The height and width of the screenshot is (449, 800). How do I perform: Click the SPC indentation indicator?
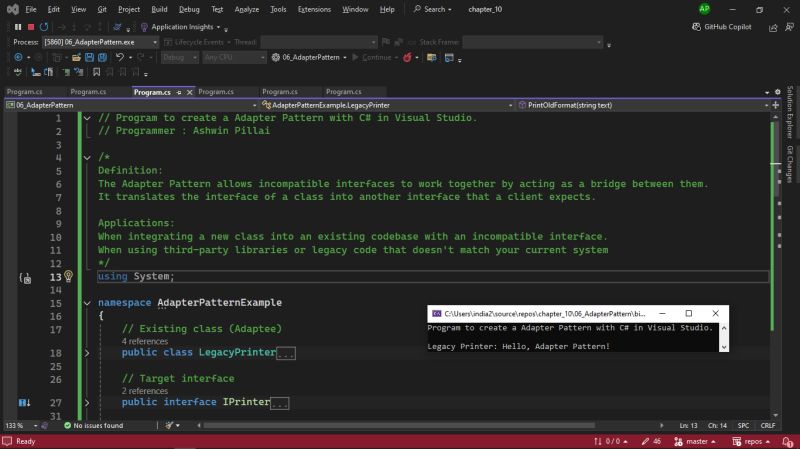pyautogui.click(x=743, y=426)
